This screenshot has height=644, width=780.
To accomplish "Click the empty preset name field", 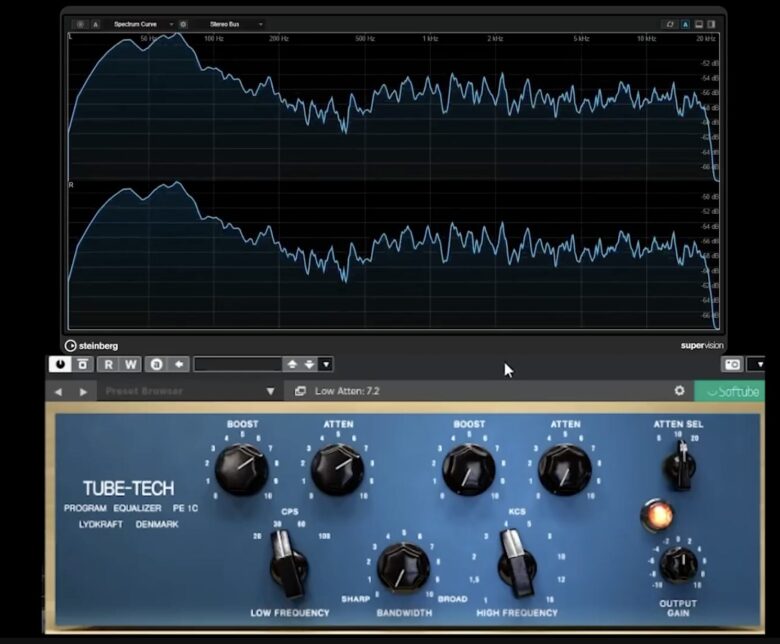I will point(238,365).
